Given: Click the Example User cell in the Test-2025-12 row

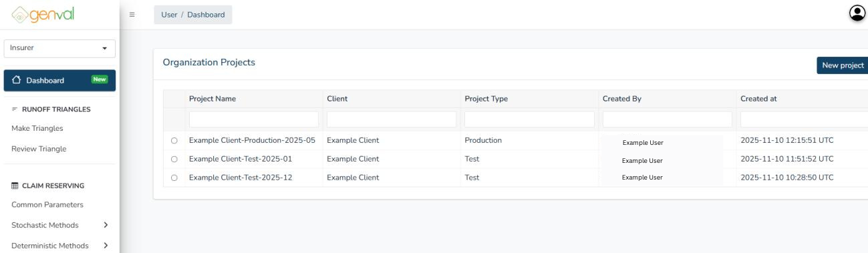Looking at the screenshot, I should pos(642,178).
